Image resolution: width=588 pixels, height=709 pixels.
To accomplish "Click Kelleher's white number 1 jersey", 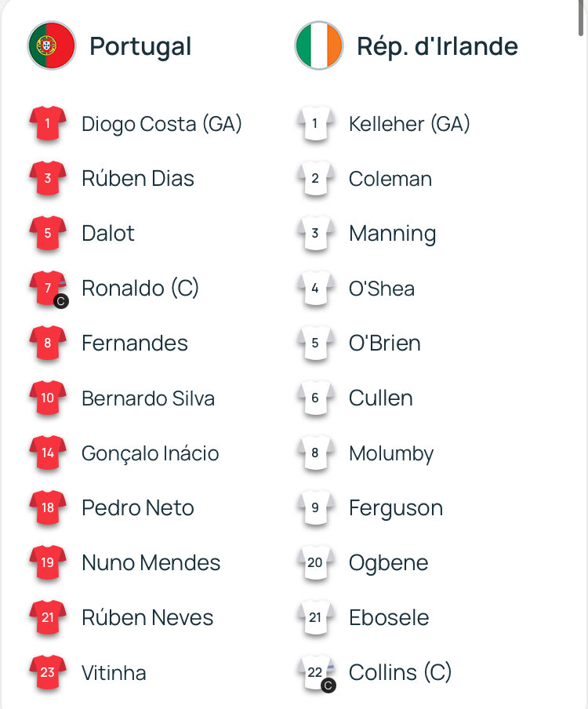I will (315, 124).
